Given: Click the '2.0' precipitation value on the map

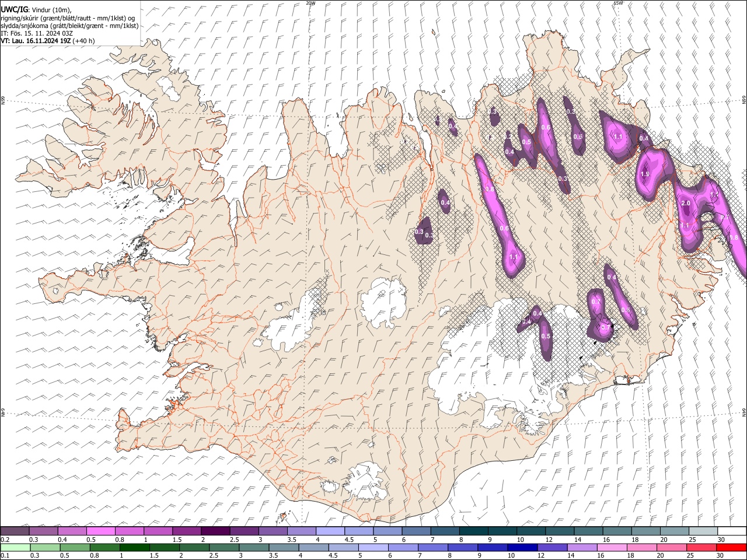Looking at the screenshot, I should coord(686,203).
